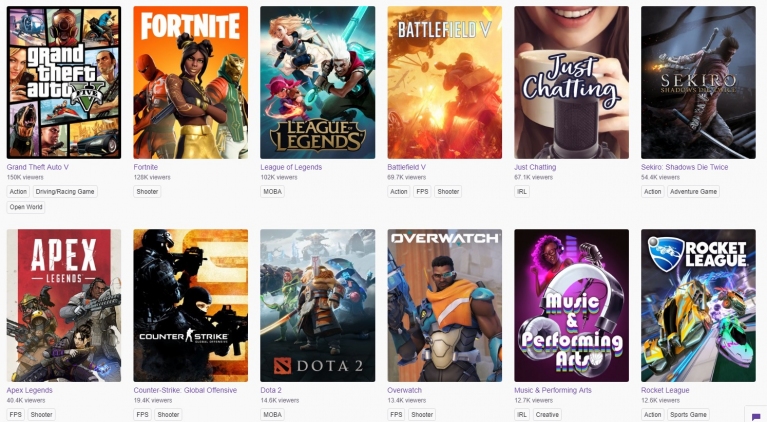This screenshot has width=767, height=422.
Task: Click the '12.6K viewers' text
Action: [x=661, y=400]
